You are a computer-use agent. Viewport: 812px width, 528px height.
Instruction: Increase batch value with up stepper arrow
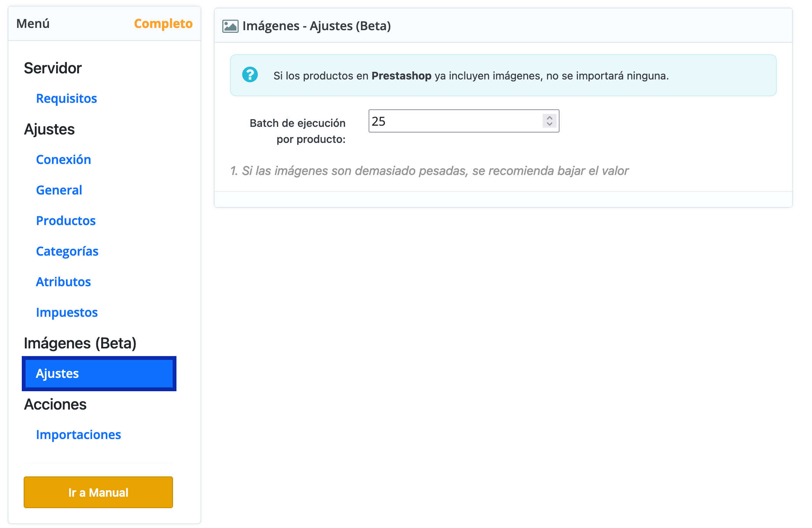click(550, 118)
